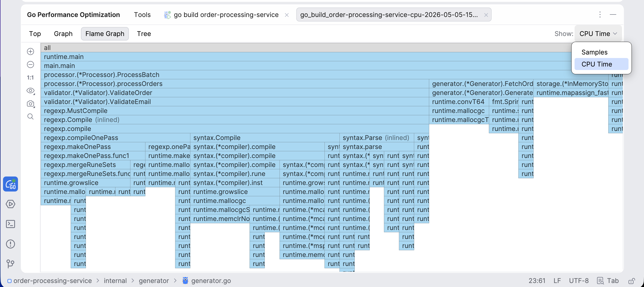644x287 pixels.
Task: Open the Tools tab
Action: (142, 15)
